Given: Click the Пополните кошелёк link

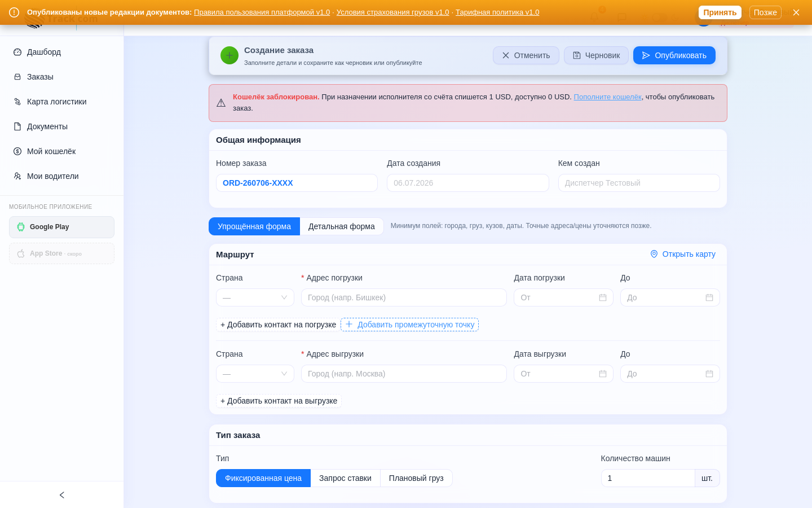Looking at the screenshot, I should pos(607,97).
